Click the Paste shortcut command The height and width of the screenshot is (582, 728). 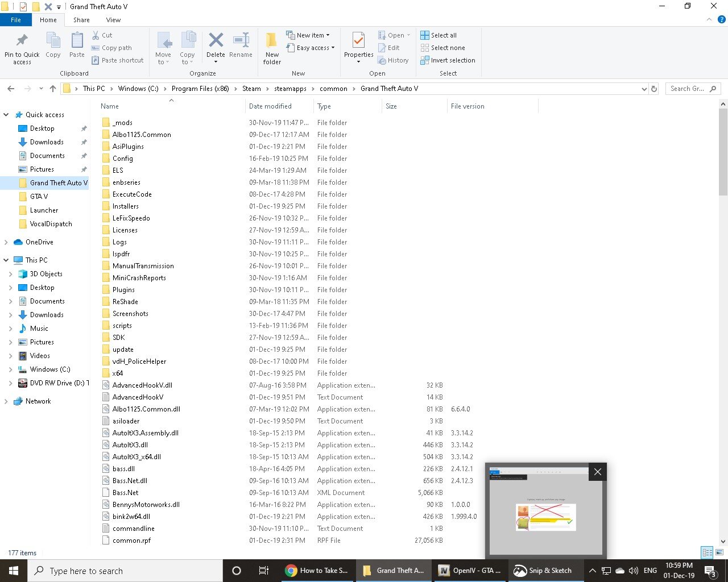click(x=118, y=60)
